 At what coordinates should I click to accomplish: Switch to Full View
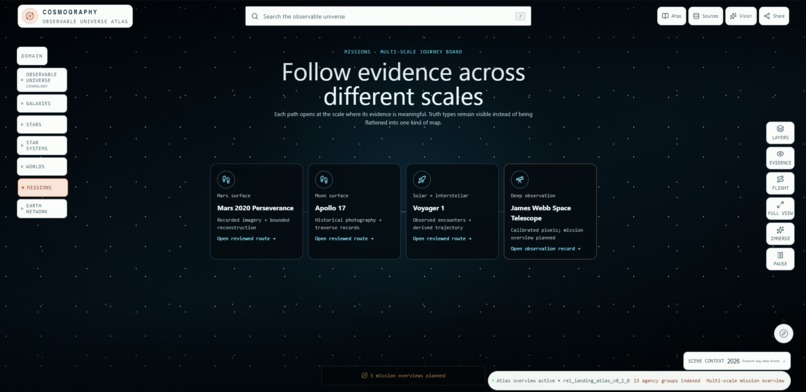780,208
